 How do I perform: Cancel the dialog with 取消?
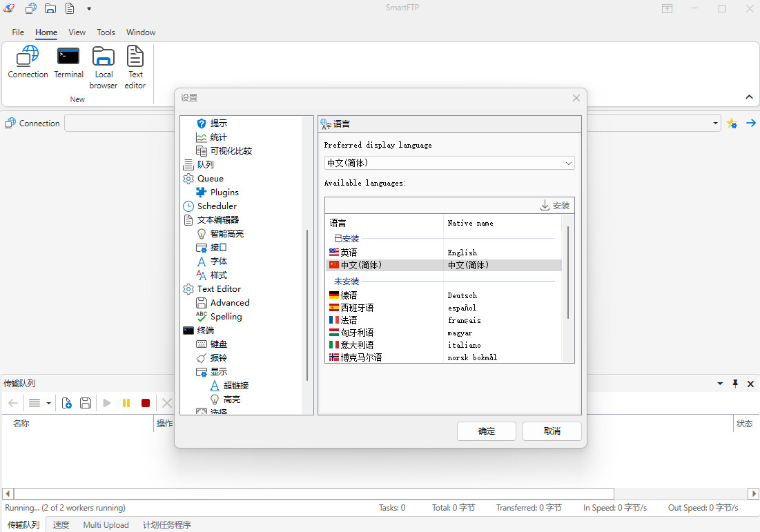tap(552, 431)
